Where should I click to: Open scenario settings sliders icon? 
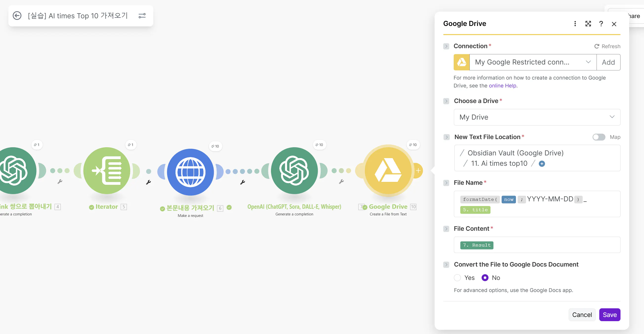pyautogui.click(x=142, y=16)
